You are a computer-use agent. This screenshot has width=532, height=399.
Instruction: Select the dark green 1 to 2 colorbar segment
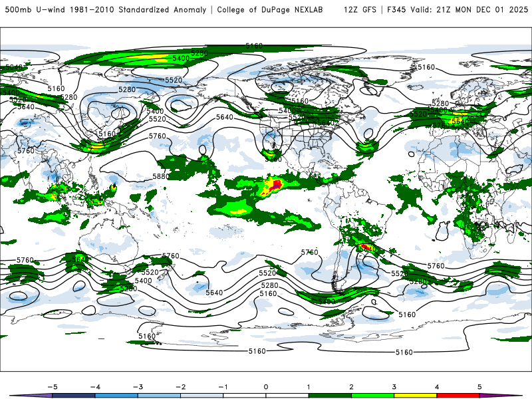coord(330,396)
